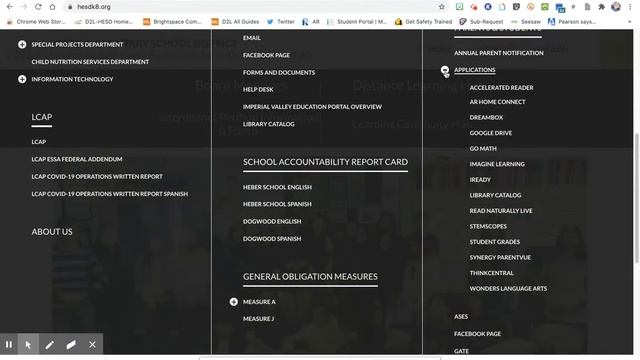Open the browser home page icon

pyautogui.click(x=52, y=7)
